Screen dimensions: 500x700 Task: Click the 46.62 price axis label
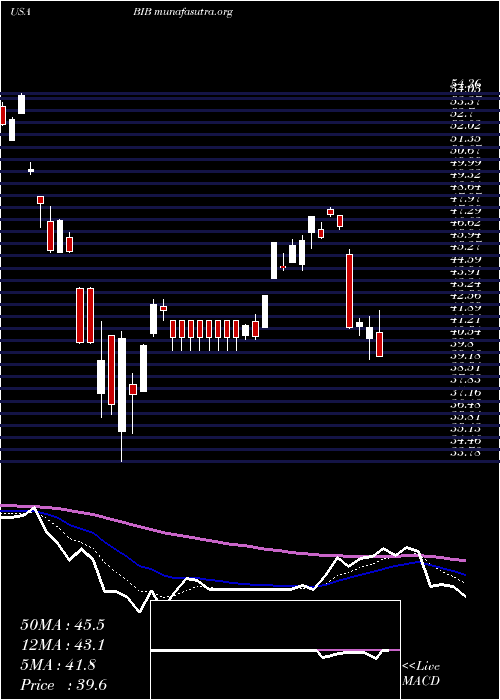[x=465, y=223]
